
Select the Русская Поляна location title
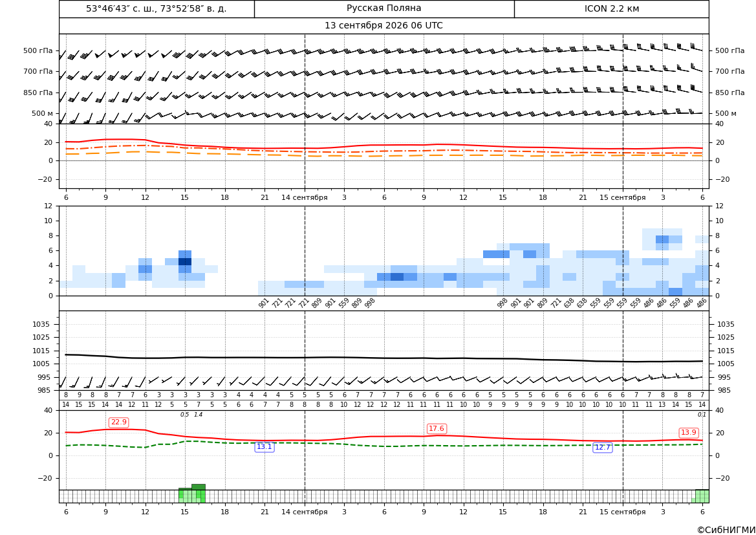point(383,8)
